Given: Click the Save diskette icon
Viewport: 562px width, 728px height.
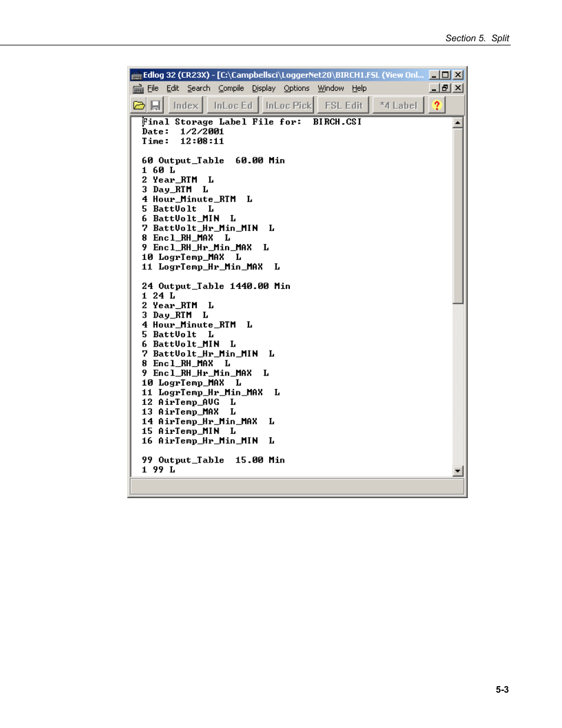Looking at the screenshot, I should point(156,106).
